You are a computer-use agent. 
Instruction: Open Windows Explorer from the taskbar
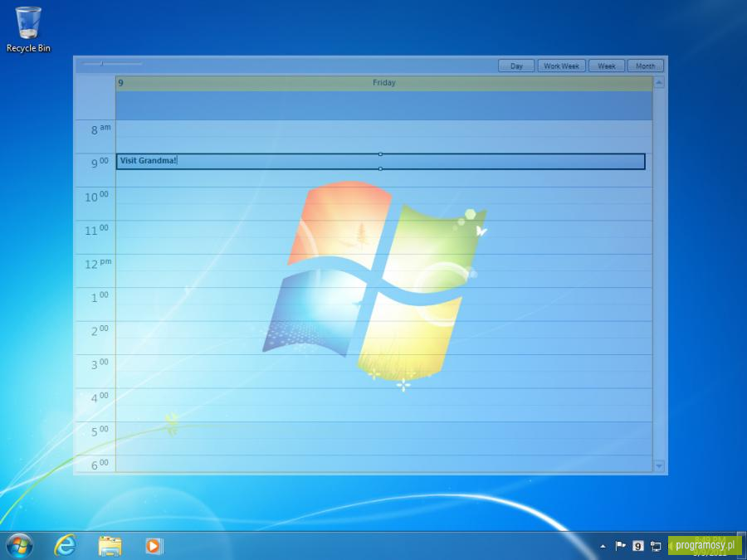[x=110, y=546]
